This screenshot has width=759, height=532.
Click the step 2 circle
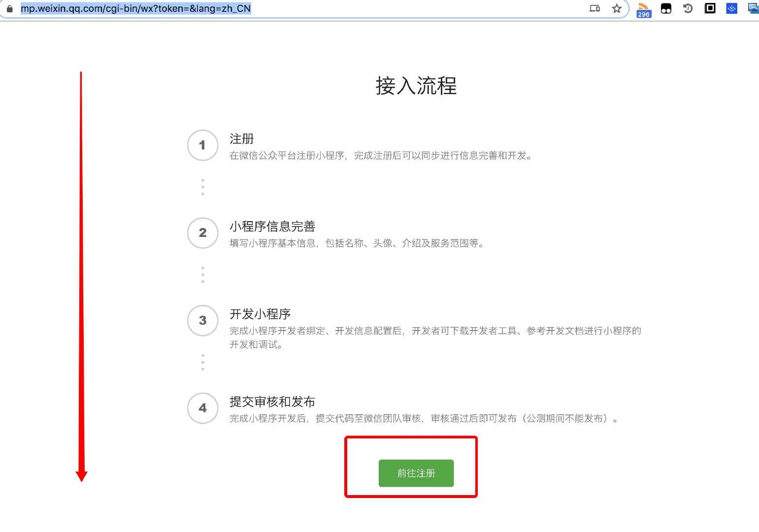click(x=202, y=233)
